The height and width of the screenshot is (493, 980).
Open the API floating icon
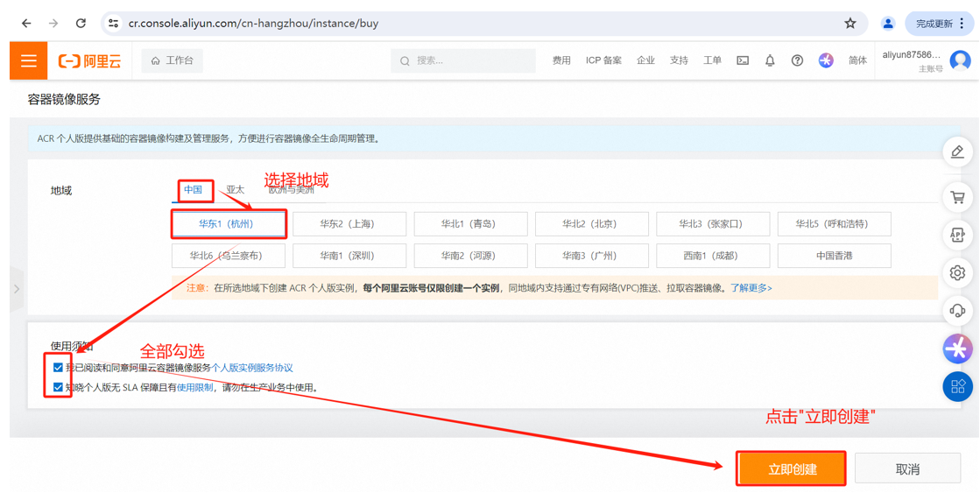[x=957, y=235]
